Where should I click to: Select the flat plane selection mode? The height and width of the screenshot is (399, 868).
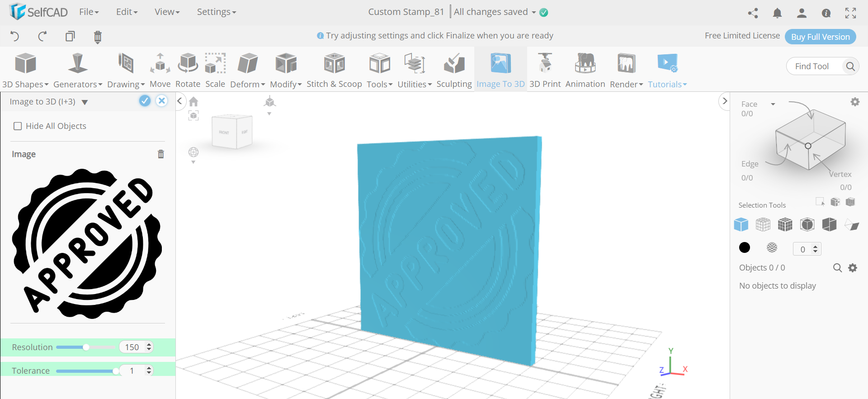pyautogui.click(x=852, y=225)
